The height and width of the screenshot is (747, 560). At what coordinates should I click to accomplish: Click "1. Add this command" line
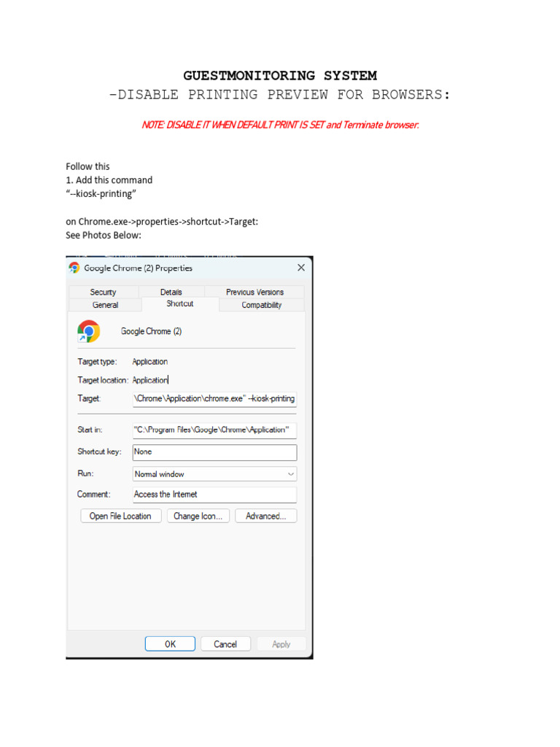click(109, 180)
